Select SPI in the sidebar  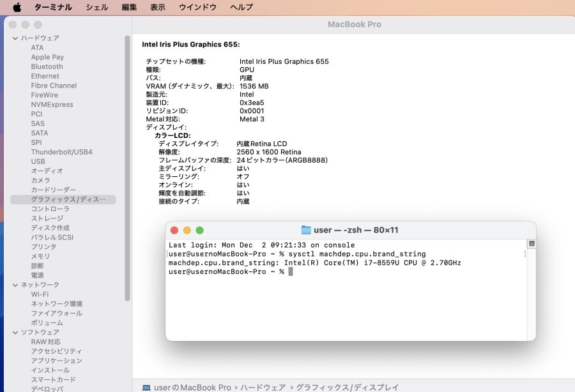pos(36,142)
